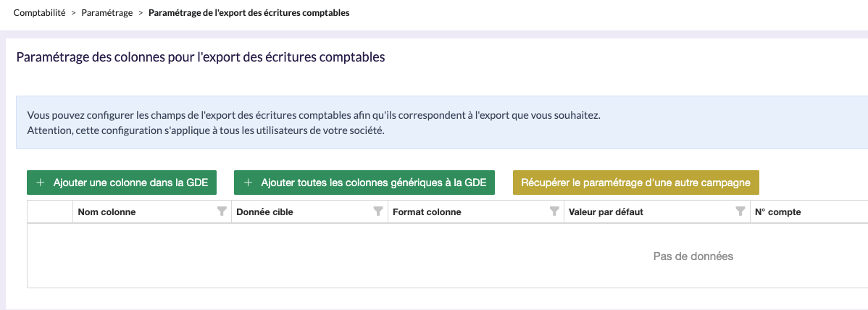This screenshot has width=868, height=310.
Task: Add all generic columns to the GDE
Action: pos(364,183)
